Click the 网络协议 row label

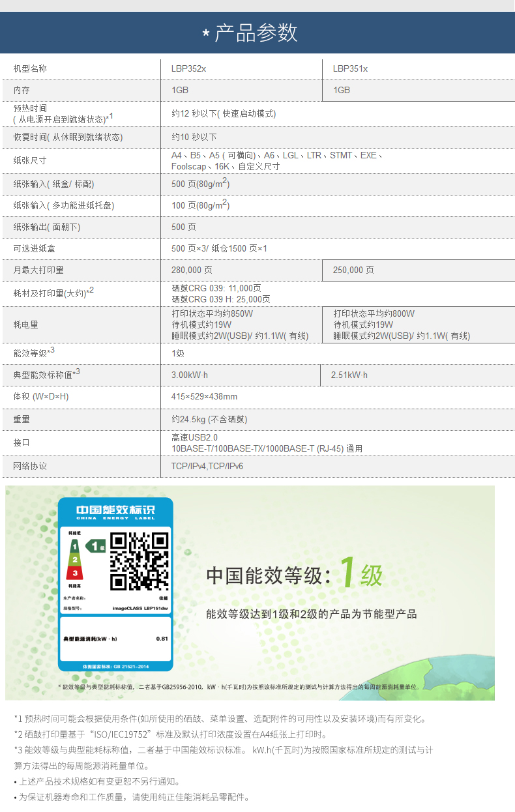click(30, 466)
